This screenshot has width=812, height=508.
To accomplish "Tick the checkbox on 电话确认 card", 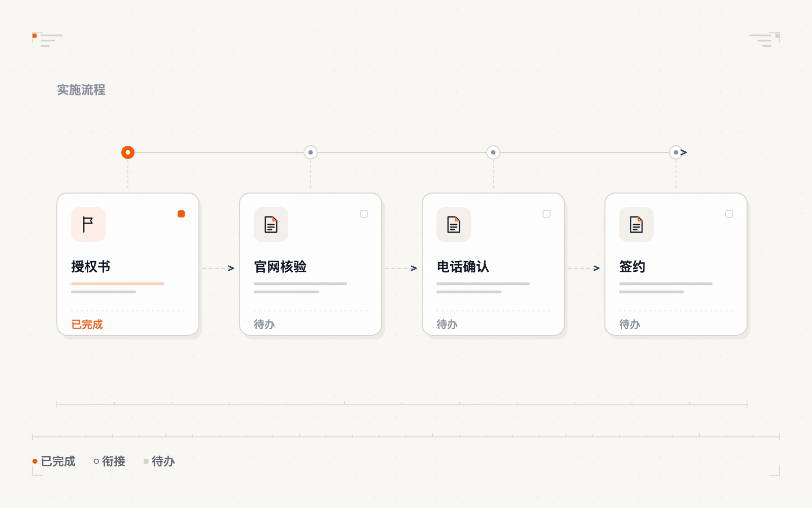I will point(547,214).
